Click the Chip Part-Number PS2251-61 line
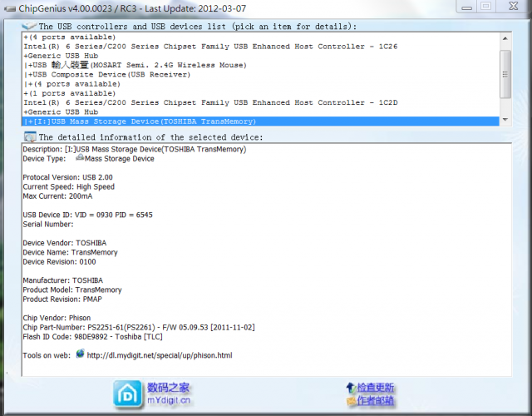 tap(139, 327)
